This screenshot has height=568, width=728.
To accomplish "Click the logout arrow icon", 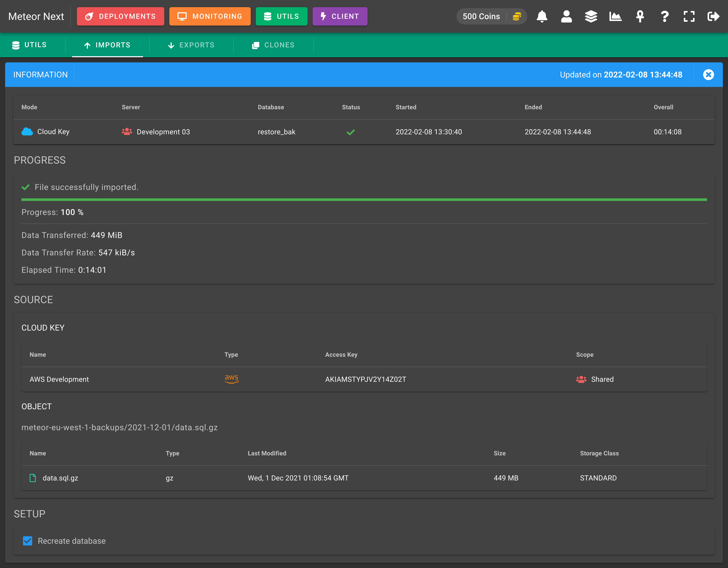I will pyautogui.click(x=713, y=16).
